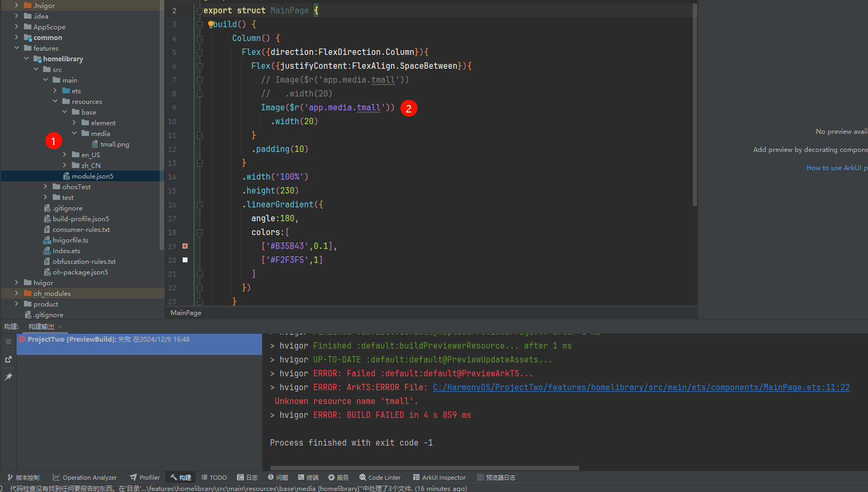Expand the ohosTest folder
The image size is (868, 492).
coord(45,187)
